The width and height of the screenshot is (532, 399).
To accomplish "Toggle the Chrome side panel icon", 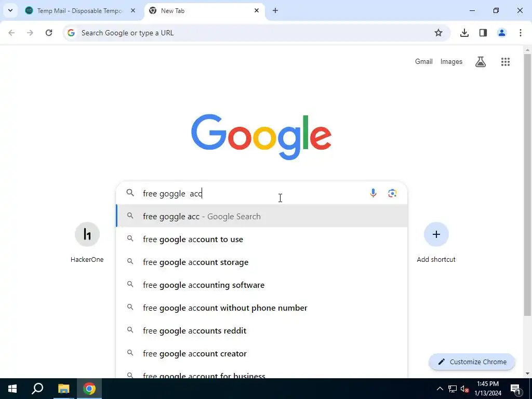I will pyautogui.click(x=483, y=33).
